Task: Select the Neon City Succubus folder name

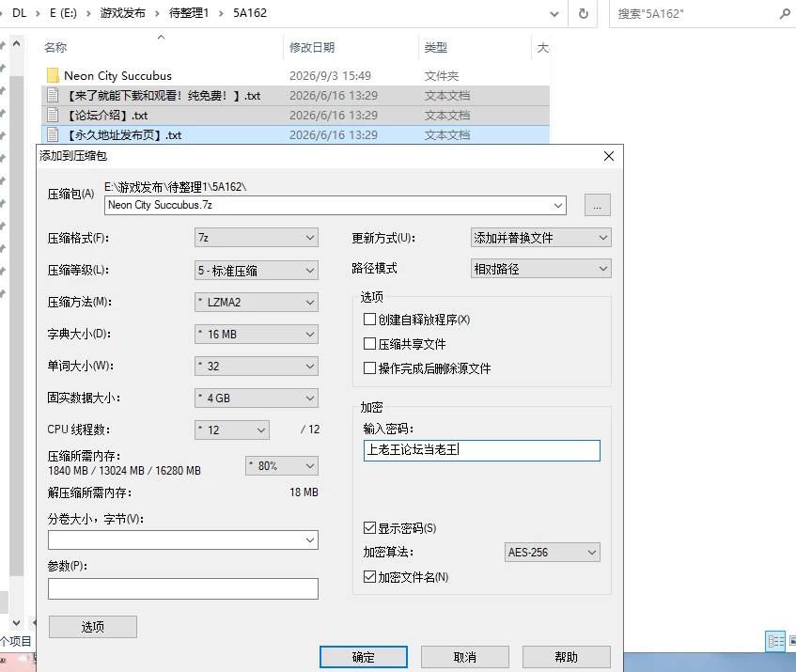Action: tap(117, 75)
